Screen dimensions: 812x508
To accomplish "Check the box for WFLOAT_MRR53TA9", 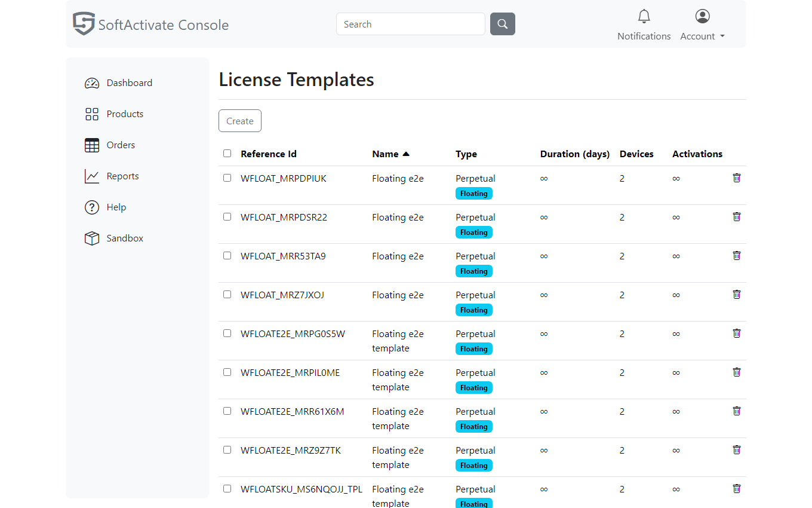I will 227,256.
